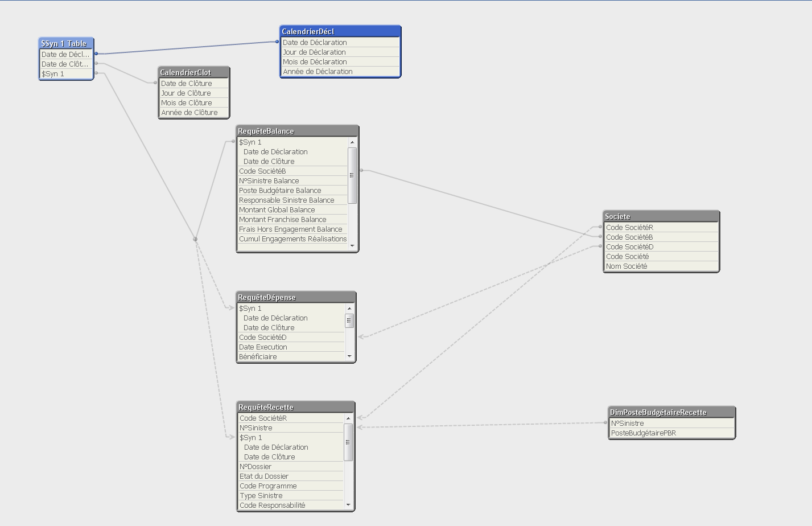Click RequêteBalance scrollbar down arrow

[352, 246]
